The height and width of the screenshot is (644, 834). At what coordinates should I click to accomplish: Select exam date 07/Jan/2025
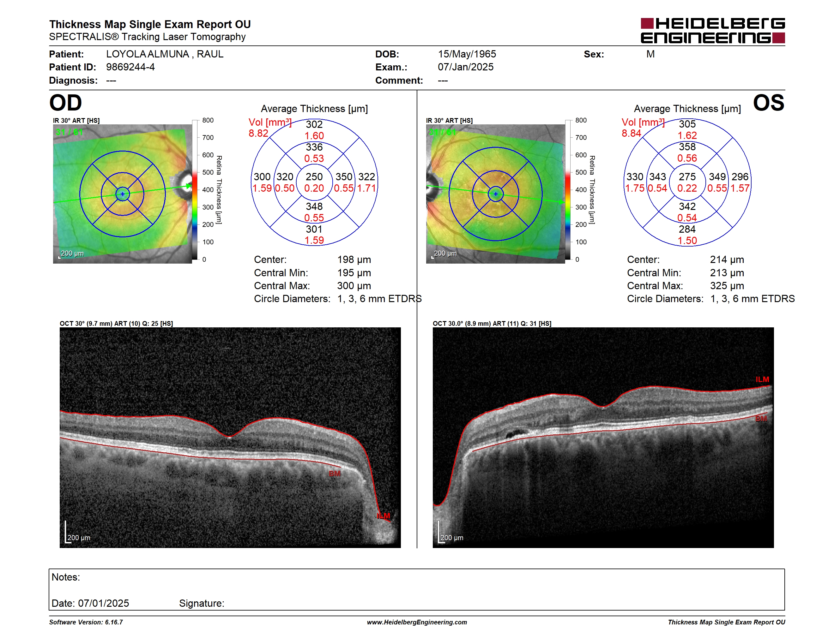pyautogui.click(x=466, y=67)
